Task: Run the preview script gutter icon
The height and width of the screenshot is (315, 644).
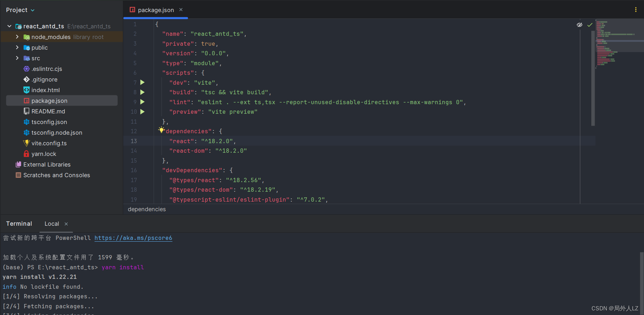Action: (x=142, y=112)
